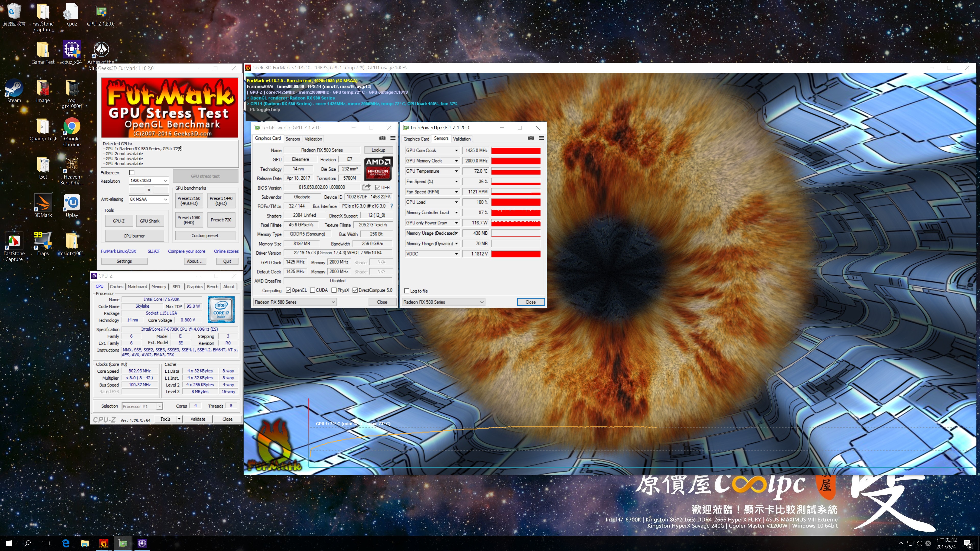Expand Fan Speed (RPM) sensor dropdown

[x=456, y=192]
